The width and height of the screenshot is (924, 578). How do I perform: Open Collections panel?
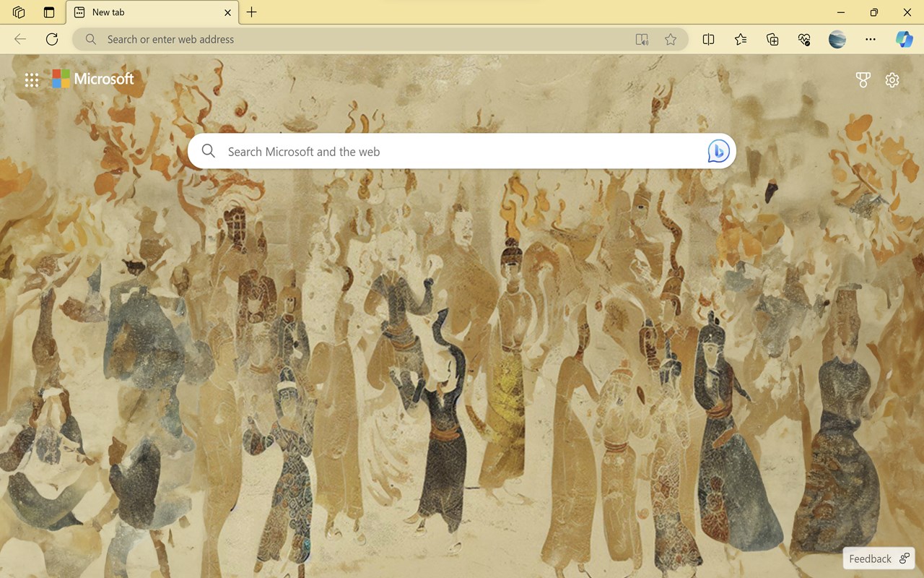(x=772, y=40)
